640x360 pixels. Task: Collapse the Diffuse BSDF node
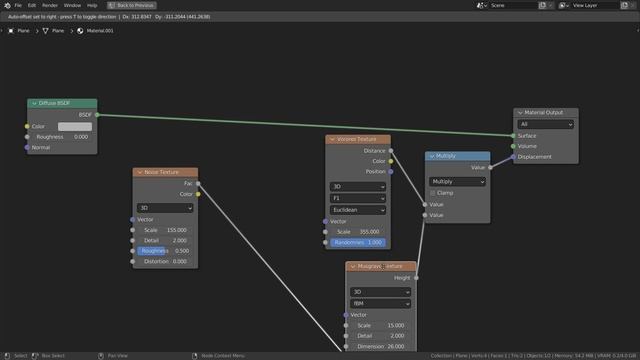(34, 103)
